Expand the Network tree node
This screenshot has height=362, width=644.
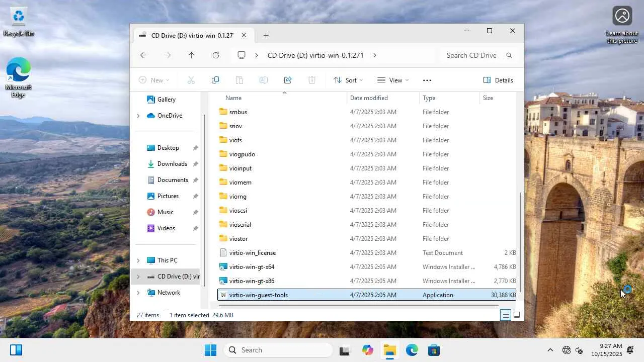tap(138, 293)
